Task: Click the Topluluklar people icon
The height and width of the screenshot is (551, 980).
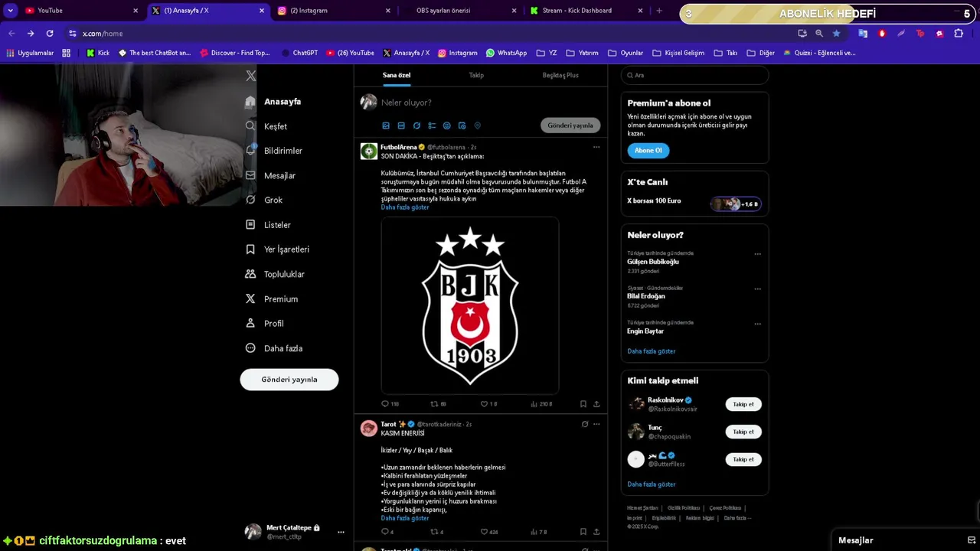Action: 250,274
